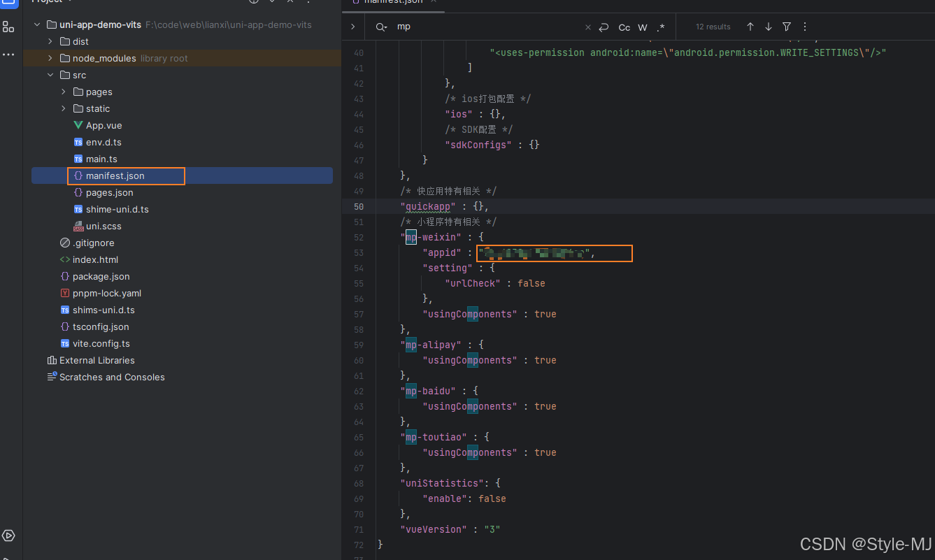This screenshot has height=560, width=935.
Task: Go to previous occurrence arrow
Action: [750, 27]
